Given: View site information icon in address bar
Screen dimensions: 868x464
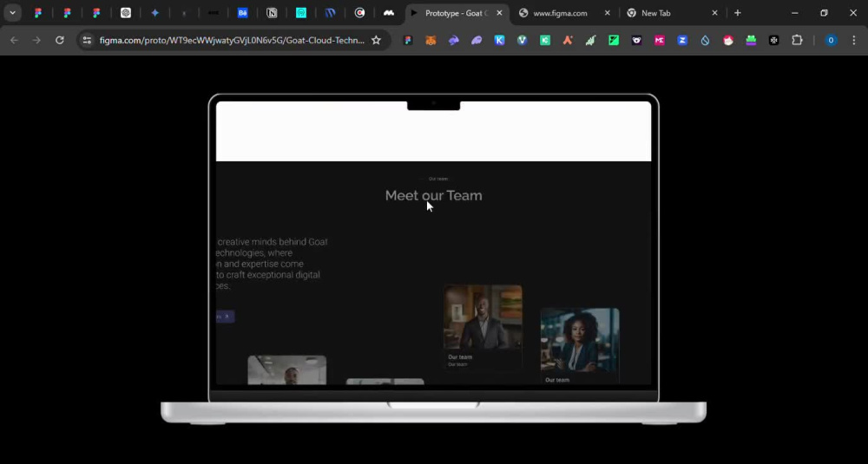Looking at the screenshot, I should (87, 40).
